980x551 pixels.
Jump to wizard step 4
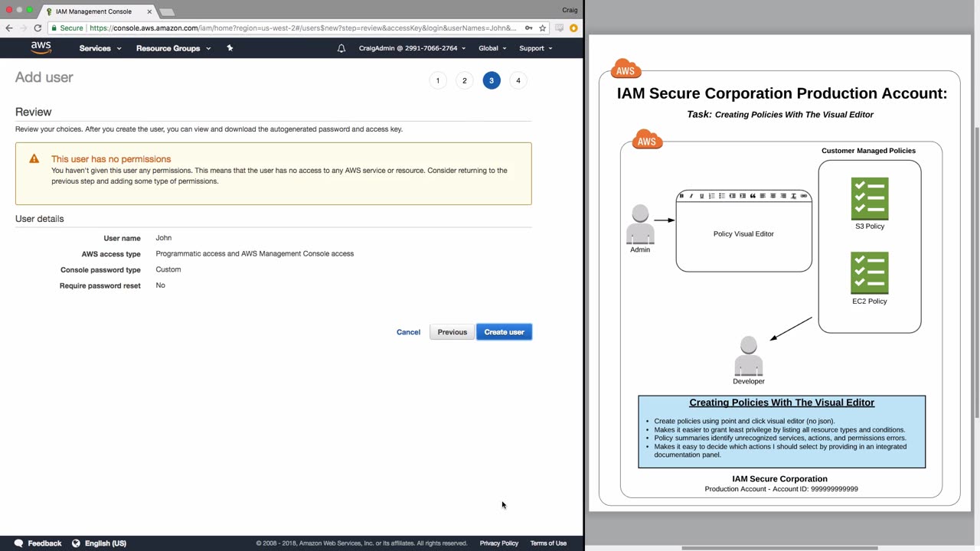pyautogui.click(x=518, y=80)
